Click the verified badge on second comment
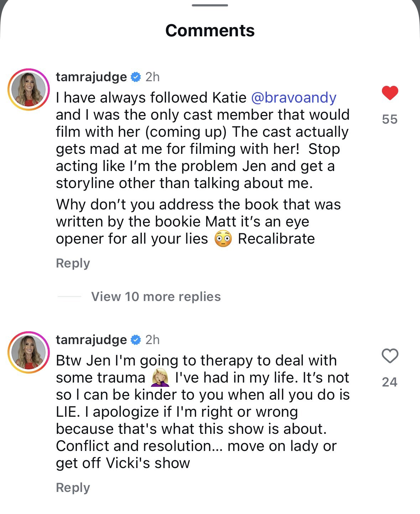The width and height of the screenshot is (420, 514). 135,340
